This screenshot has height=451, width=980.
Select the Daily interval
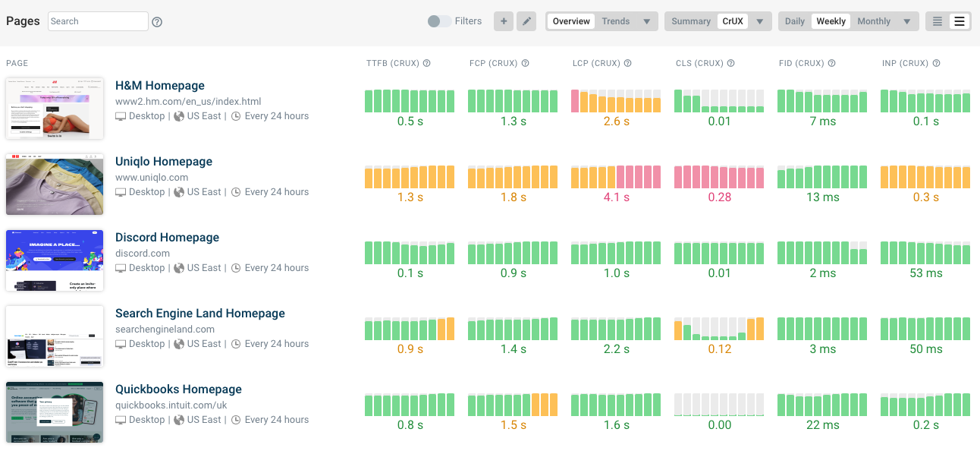(x=795, y=21)
